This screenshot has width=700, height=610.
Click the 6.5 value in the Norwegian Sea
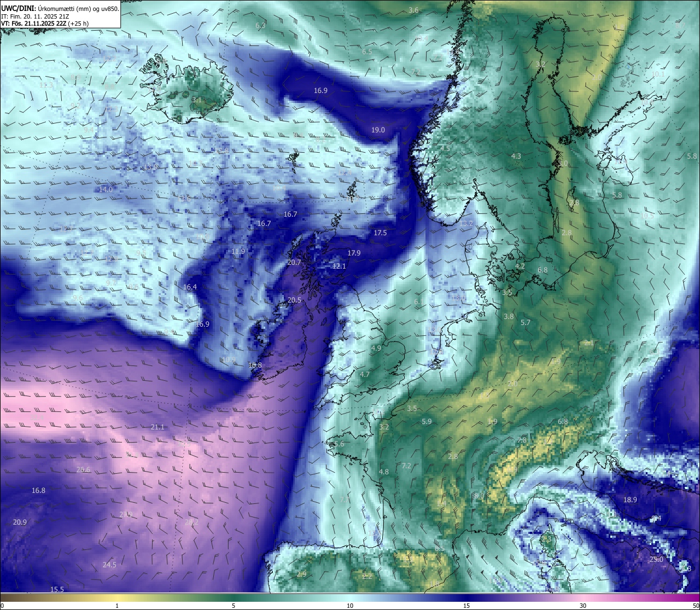click(x=366, y=52)
